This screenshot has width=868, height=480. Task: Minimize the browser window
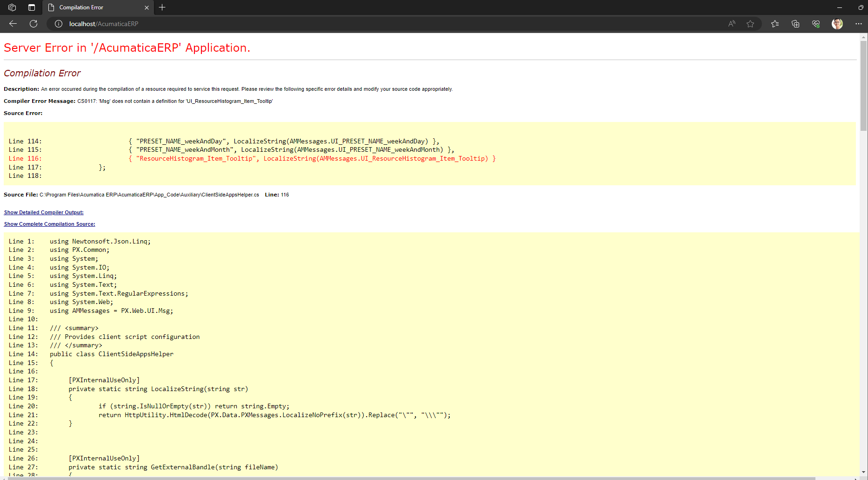[x=839, y=7]
